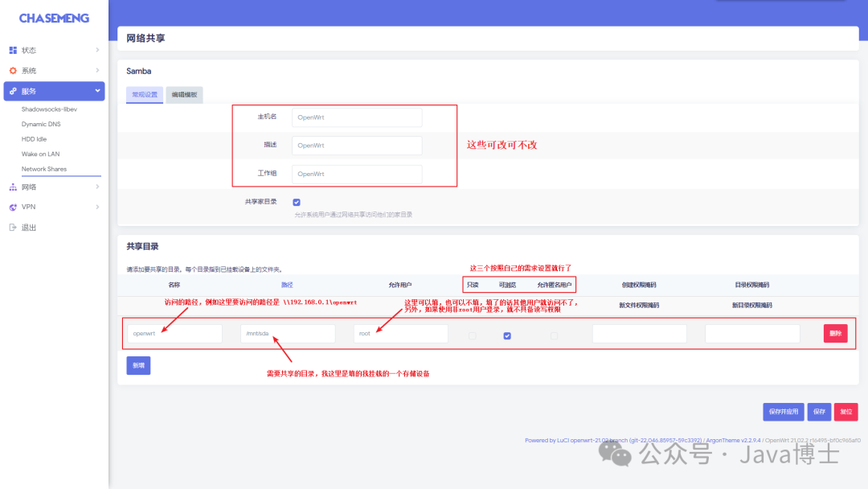Viewport: 868px width, 489px height.
Task: Click the 保存并应用 save and apply button
Action: [x=782, y=411]
